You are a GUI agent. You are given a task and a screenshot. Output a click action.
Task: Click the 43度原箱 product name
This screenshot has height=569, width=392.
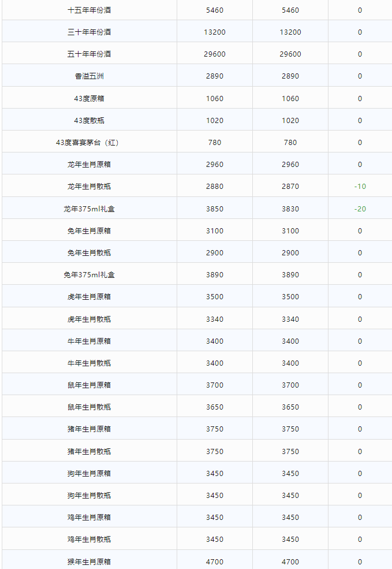coord(89,98)
